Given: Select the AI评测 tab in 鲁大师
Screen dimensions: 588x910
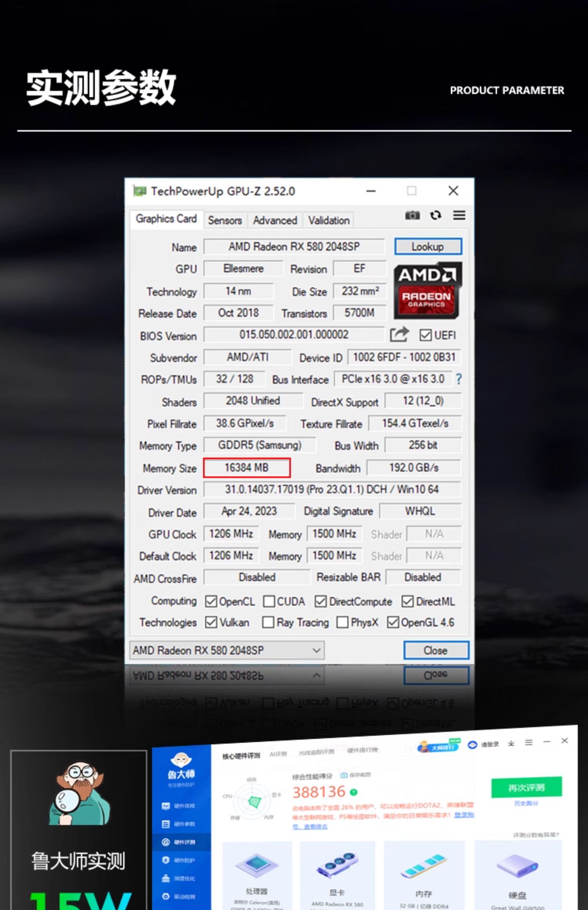Looking at the screenshot, I should (x=278, y=754).
